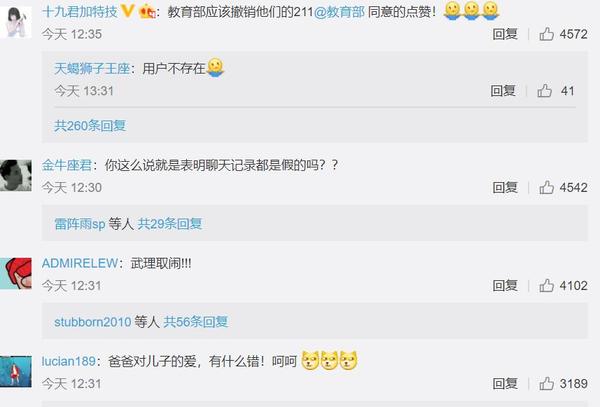The height and width of the screenshot is (407, 600).
Task: Open 雷阵雨sp's user profile
Action: pos(80,223)
